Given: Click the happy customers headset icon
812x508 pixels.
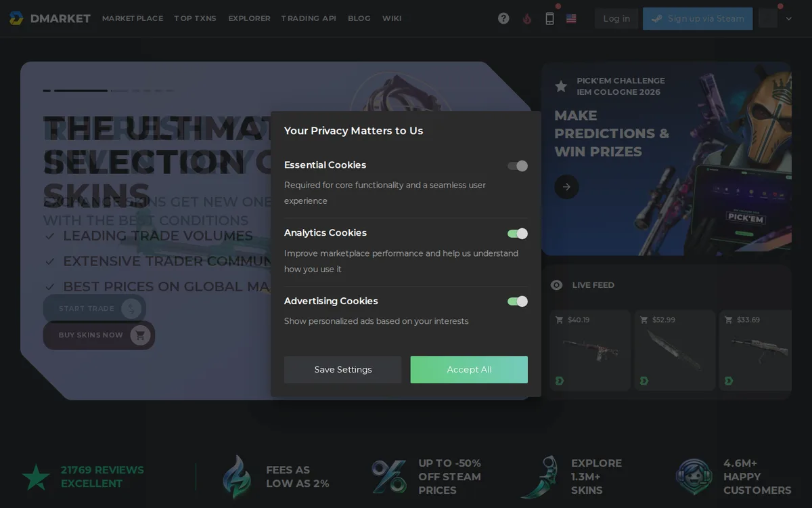Looking at the screenshot, I should tap(694, 477).
